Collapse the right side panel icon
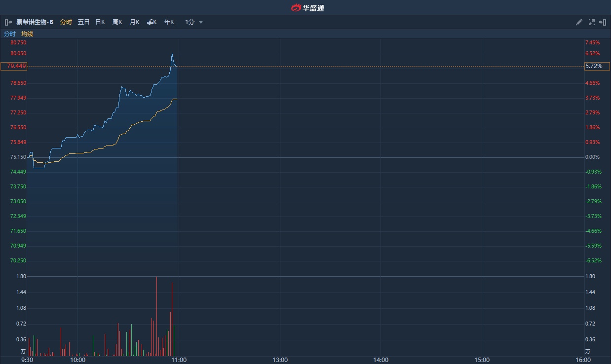 (x=603, y=22)
